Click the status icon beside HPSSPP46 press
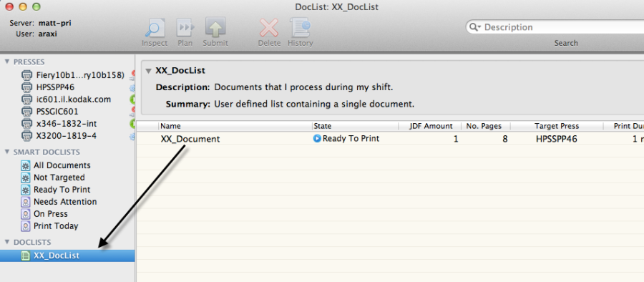 coord(132,87)
